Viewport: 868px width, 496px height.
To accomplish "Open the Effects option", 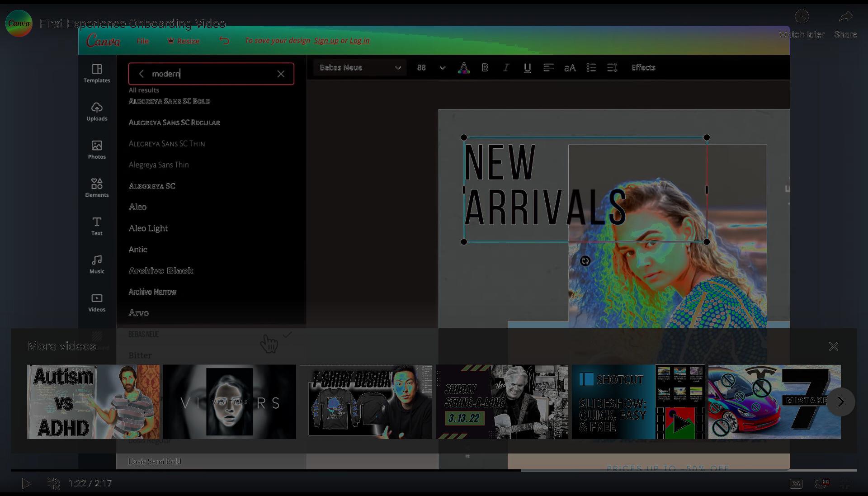I will pos(643,68).
